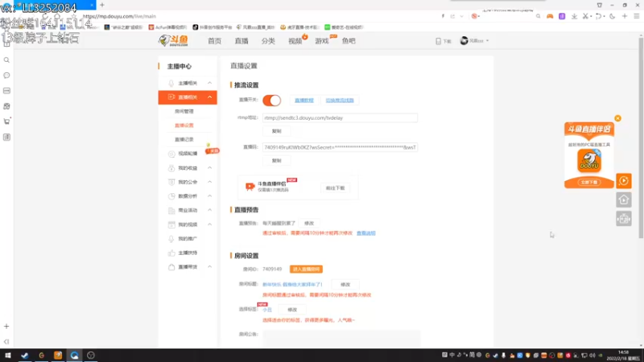Open the 直播教程 link
The height and width of the screenshot is (362, 644).
click(x=304, y=100)
